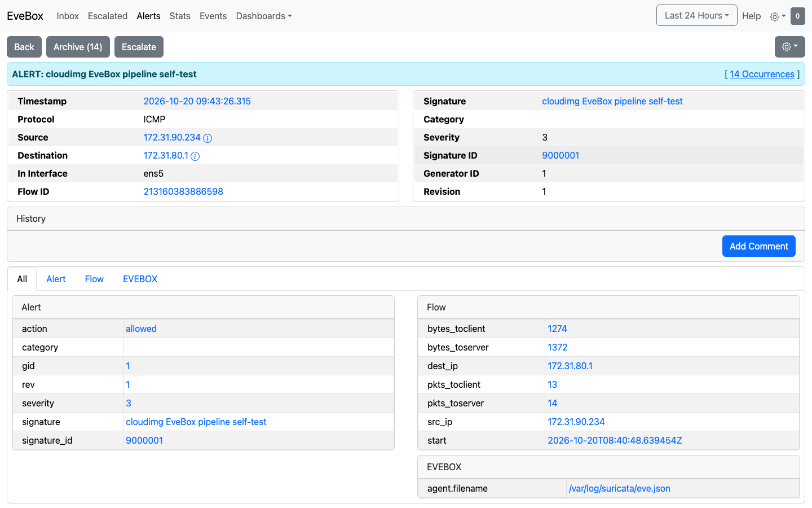This screenshot has width=812, height=508.
Task: Open the Signature link in the summary panel
Action: [612, 101]
